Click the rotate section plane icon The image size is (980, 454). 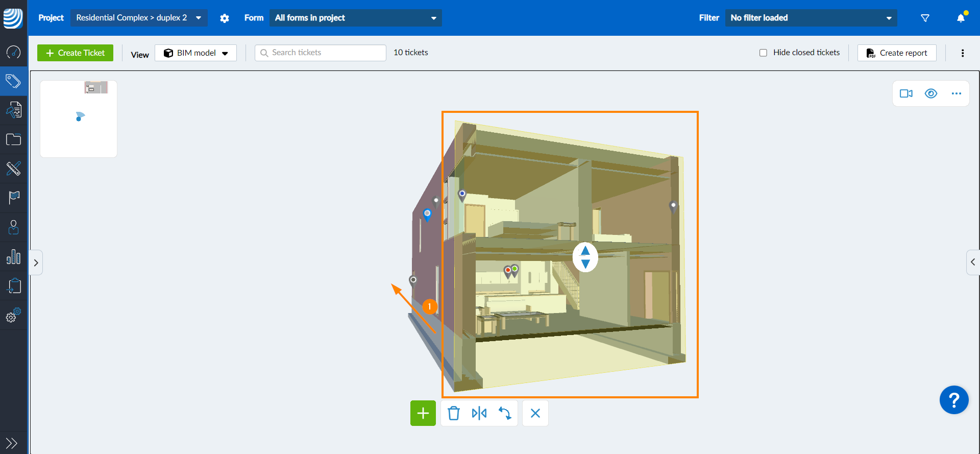coord(505,413)
